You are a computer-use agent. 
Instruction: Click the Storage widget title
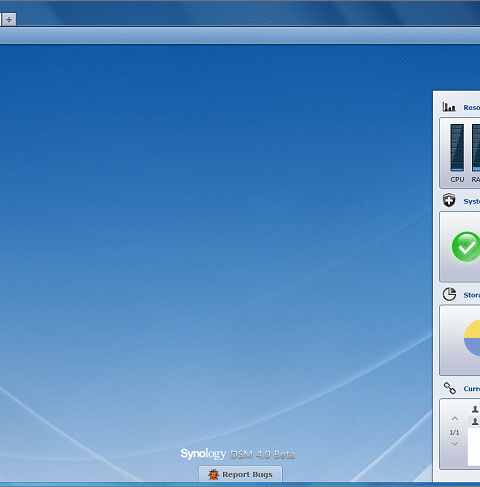coord(472,295)
